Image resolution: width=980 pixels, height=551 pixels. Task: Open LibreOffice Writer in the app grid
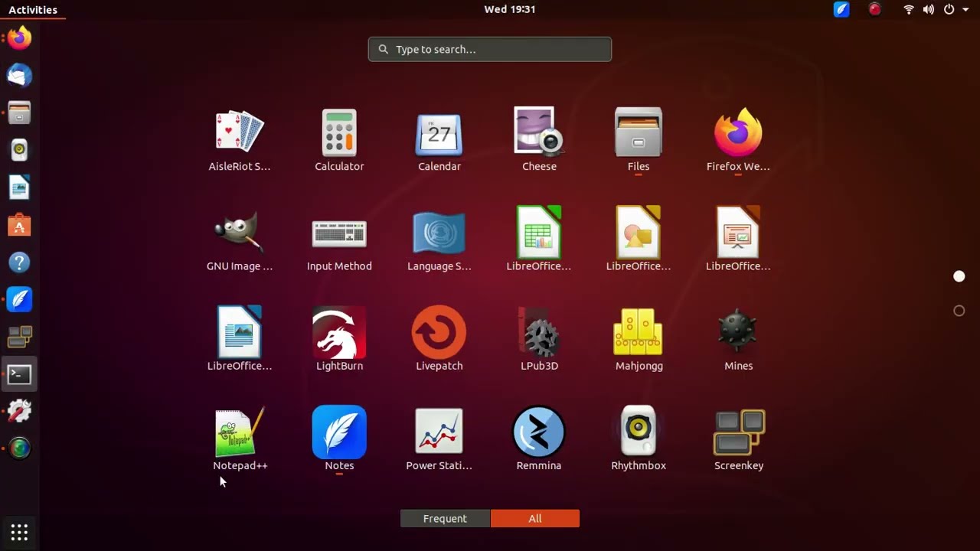240,339
